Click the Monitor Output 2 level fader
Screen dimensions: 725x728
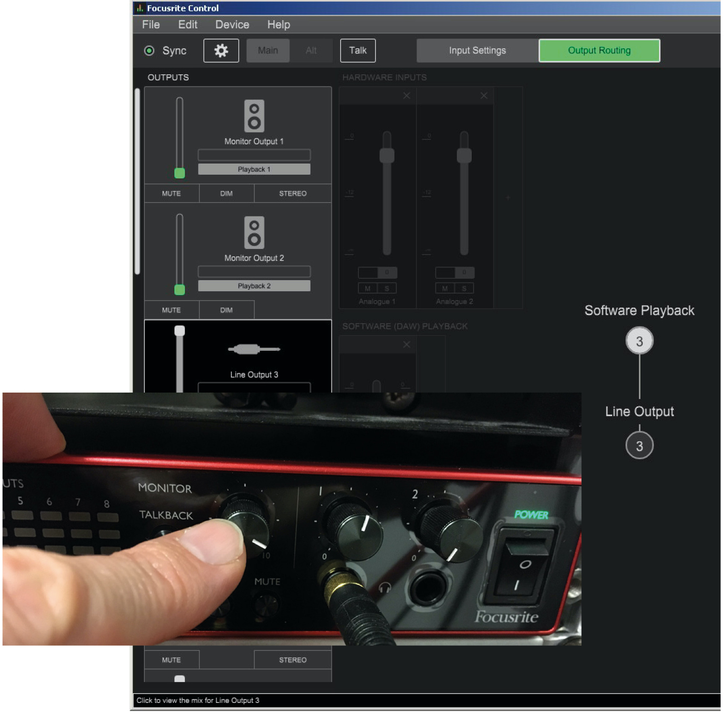pos(179,289)
